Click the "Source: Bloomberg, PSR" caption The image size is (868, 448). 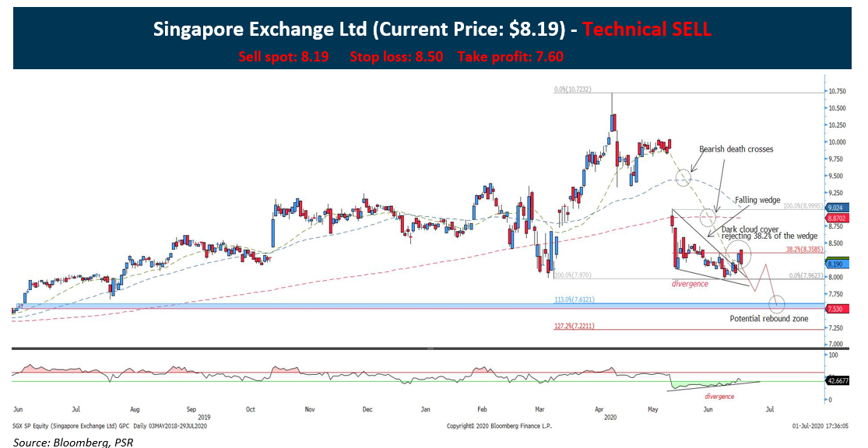[74, 442]
